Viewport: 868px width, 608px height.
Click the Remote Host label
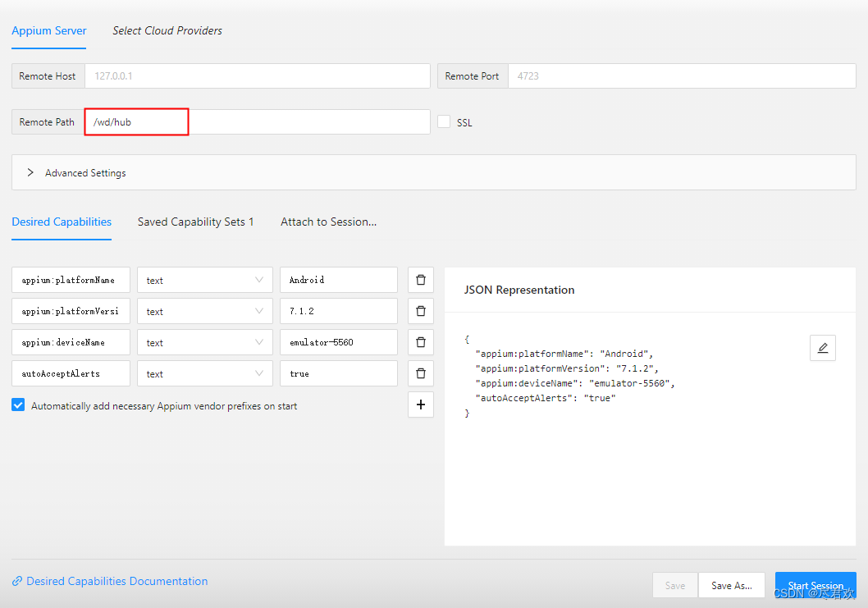coord(48,75)
